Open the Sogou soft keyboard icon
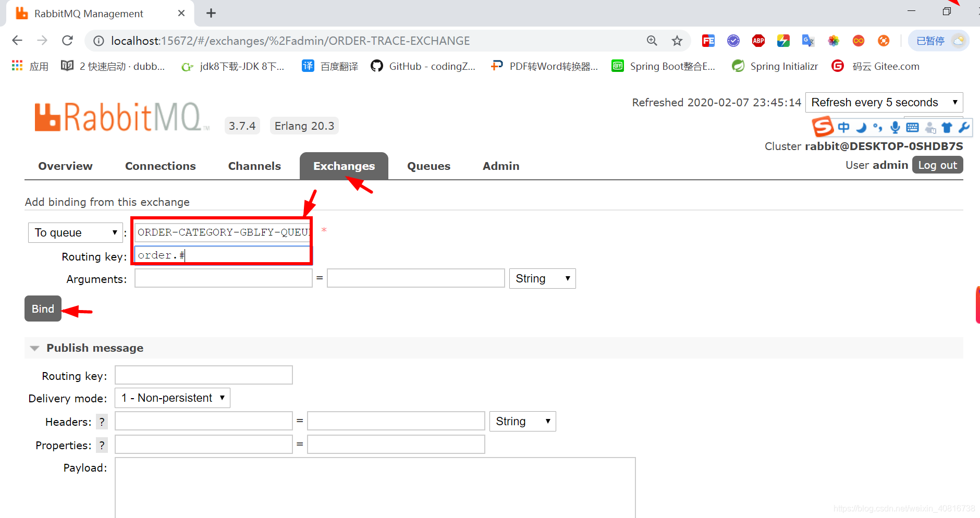 (x=912, y=127)
